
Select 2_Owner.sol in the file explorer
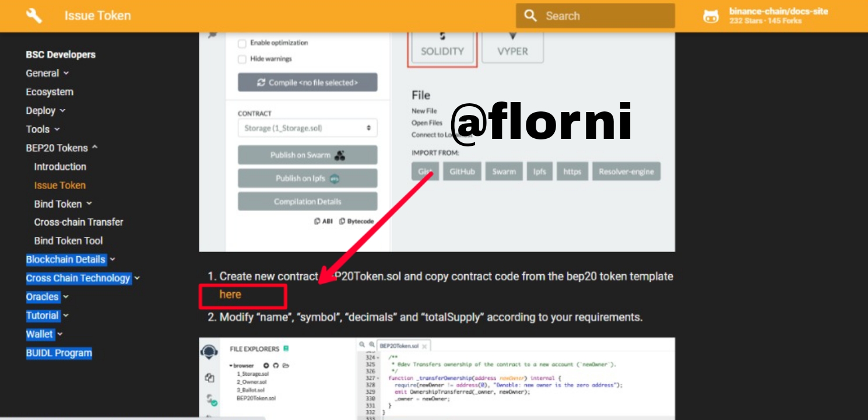click(x=252, y=382)
